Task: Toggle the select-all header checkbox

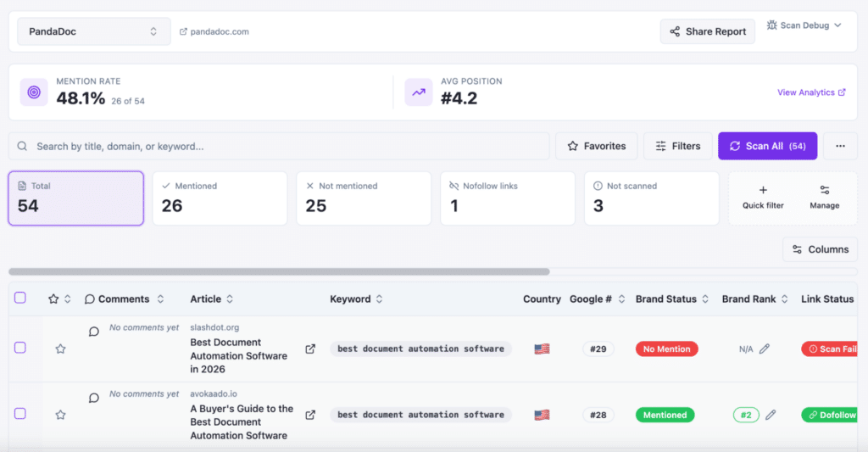Action: pyautogui.click(x=20, y=298)
